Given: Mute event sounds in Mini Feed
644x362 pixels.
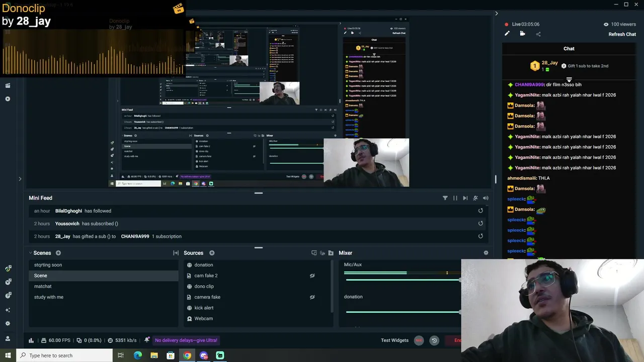Looking at the screenshot, I should point(475,198).
